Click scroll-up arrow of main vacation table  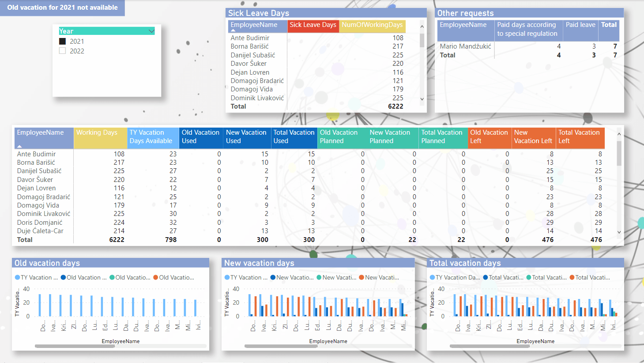coord(619,134)
